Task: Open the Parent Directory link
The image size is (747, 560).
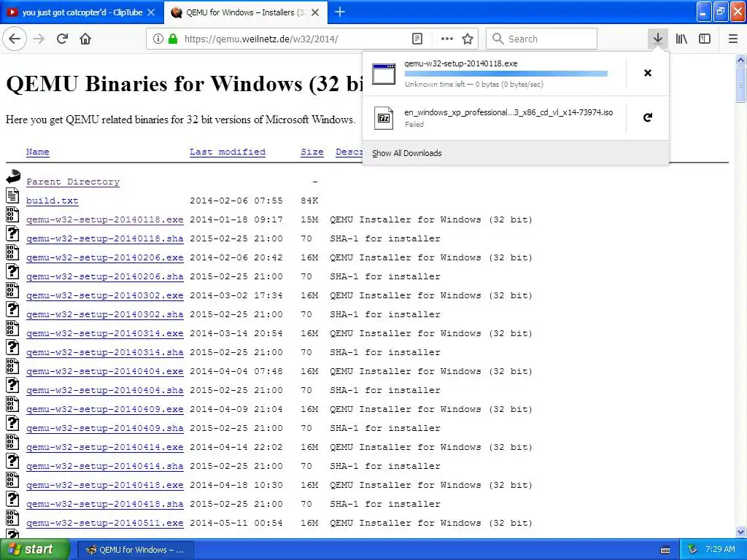Action: (x=73, y=182)
